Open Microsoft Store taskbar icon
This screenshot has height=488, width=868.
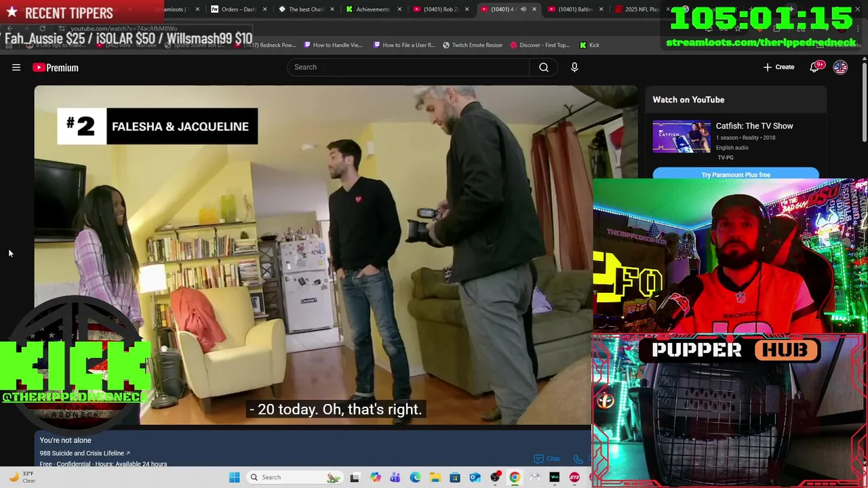[455, 477]
